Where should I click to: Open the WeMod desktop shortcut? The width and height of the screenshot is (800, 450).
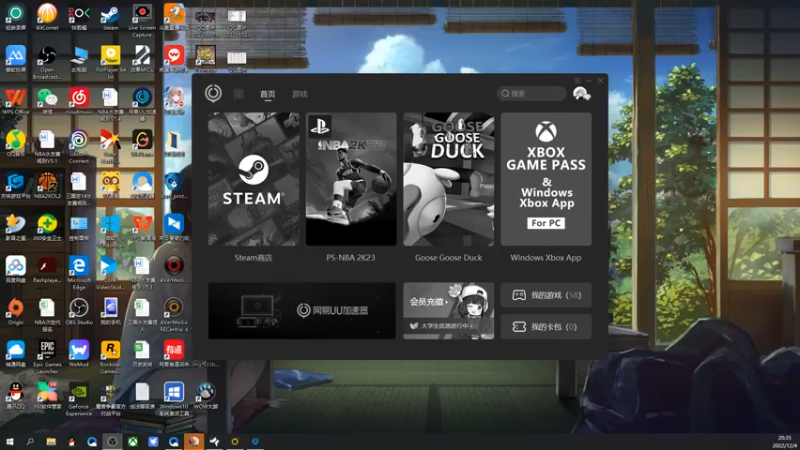pos(79,354)
